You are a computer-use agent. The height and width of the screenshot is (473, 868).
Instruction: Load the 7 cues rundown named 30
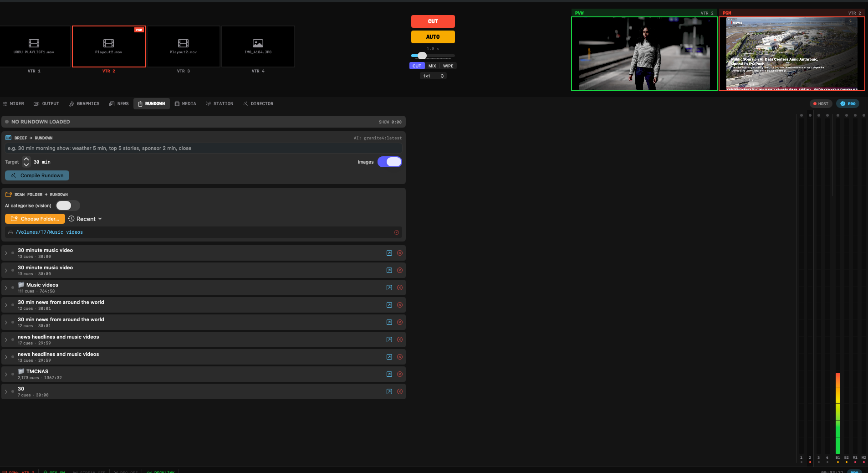[389, 391]
